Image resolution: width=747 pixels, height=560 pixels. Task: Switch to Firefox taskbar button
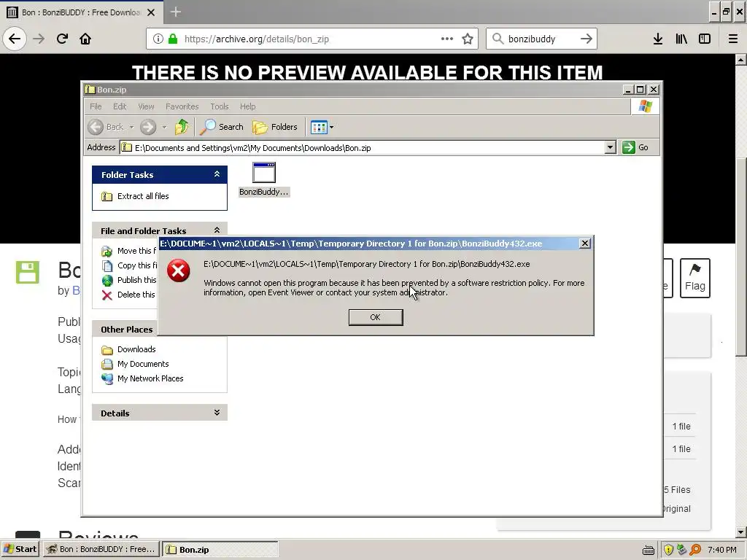pyautogui.click(x=101, y=549)
